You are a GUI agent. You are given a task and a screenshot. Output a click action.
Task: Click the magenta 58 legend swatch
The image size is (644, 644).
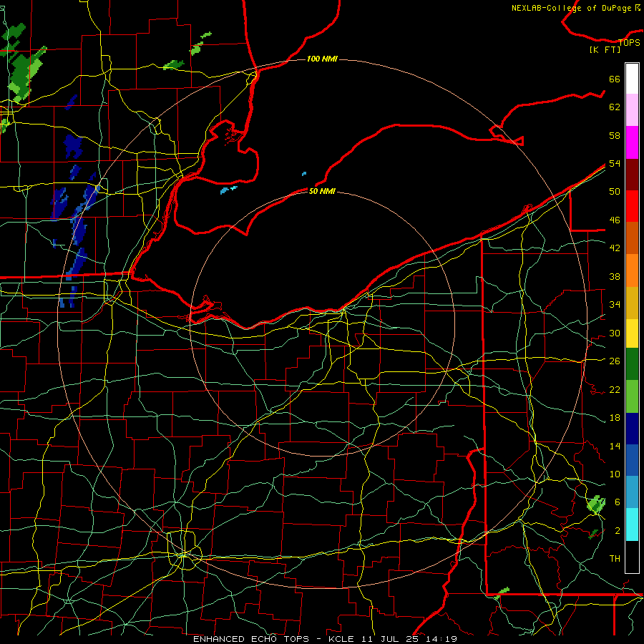[632, 142]
